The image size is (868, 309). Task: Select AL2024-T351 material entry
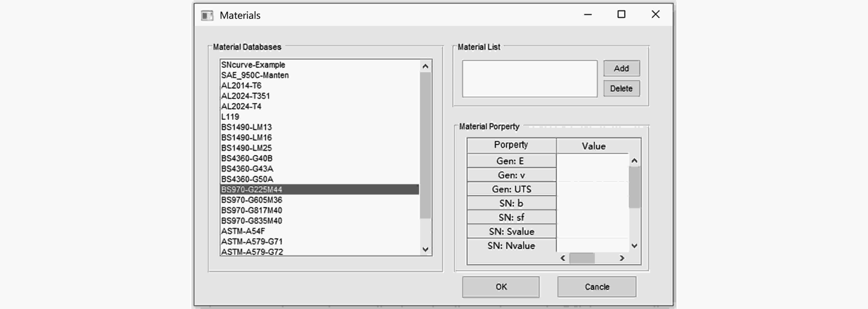(245, 96)
